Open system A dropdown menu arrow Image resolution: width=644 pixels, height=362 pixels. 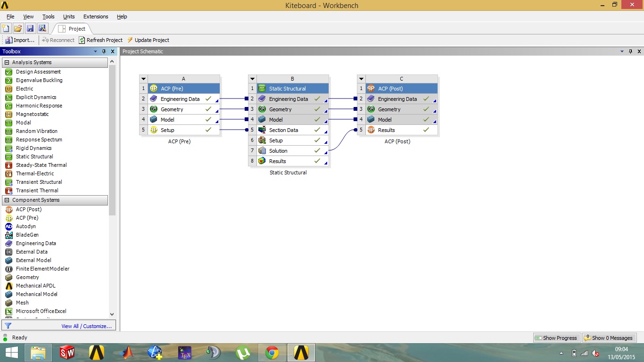tap(143, 79)
